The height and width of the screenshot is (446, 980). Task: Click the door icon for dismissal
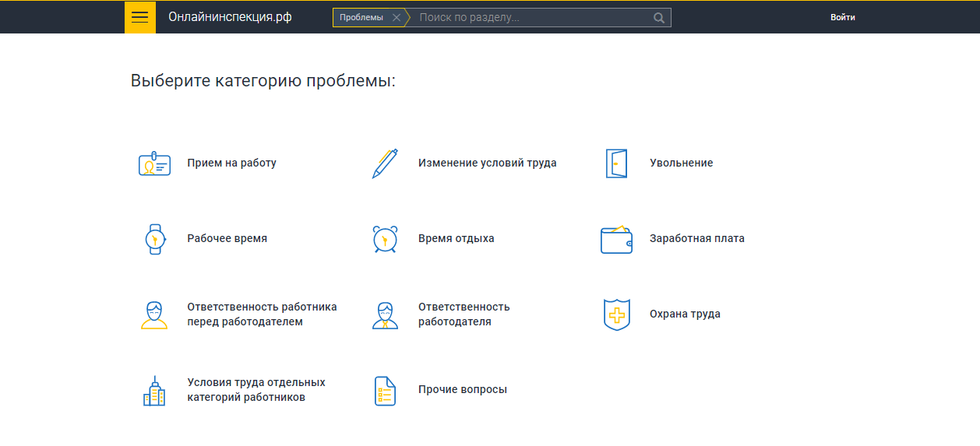point(616,163)
